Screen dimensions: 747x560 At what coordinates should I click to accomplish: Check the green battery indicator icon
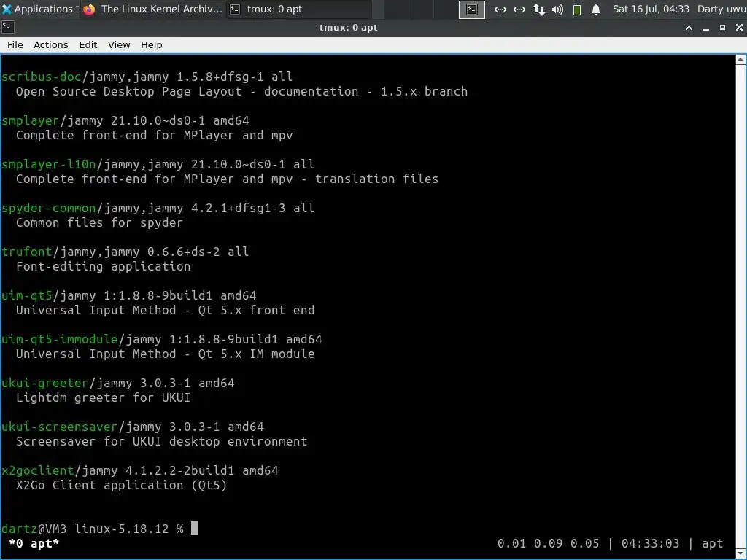[577, 9]
